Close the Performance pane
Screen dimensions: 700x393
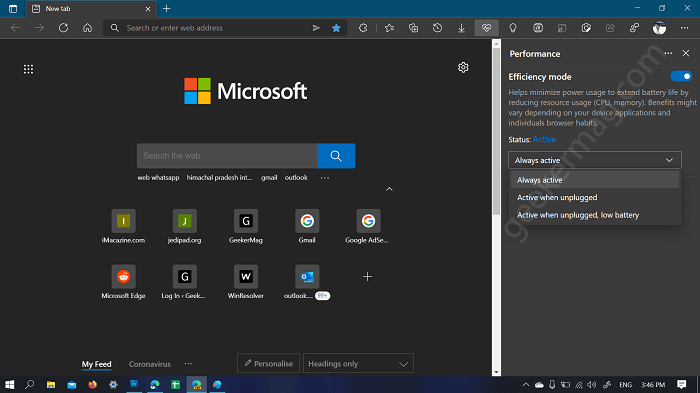tap(686, 53)
